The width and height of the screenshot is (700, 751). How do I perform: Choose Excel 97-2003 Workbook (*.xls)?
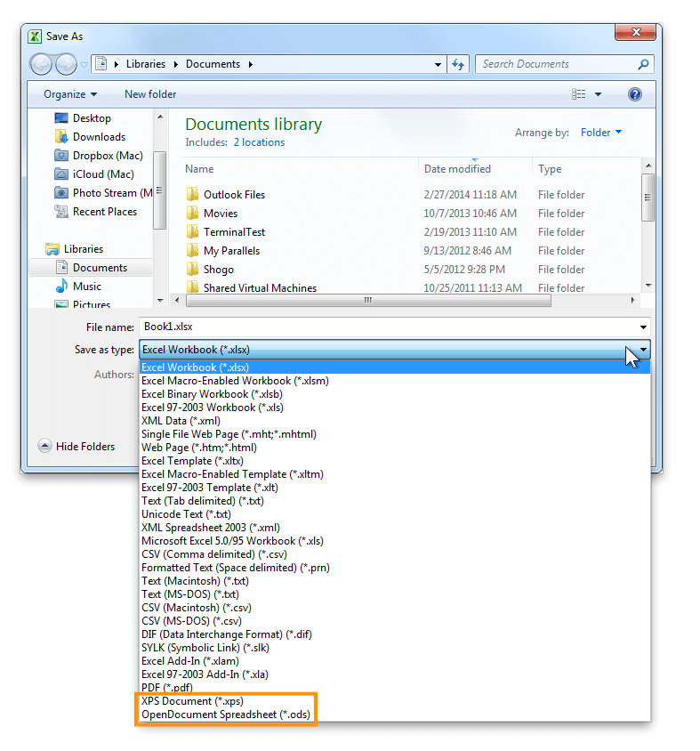tap(395, 408)
